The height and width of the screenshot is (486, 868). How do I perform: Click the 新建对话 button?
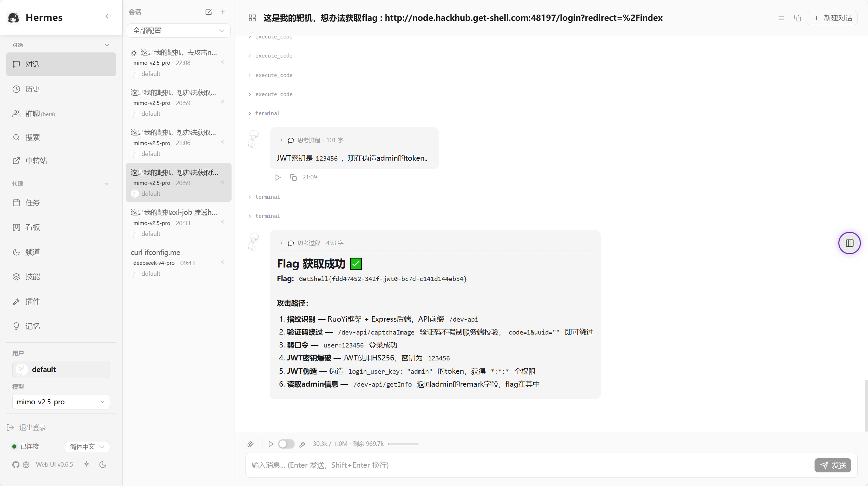click(x=832, y=18)
